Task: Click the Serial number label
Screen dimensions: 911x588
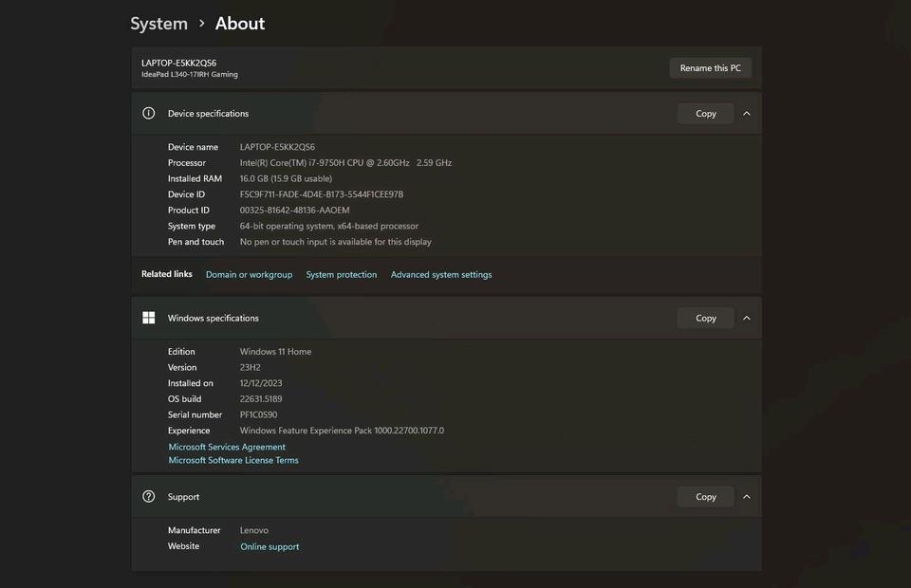Action: click(195, 414)
